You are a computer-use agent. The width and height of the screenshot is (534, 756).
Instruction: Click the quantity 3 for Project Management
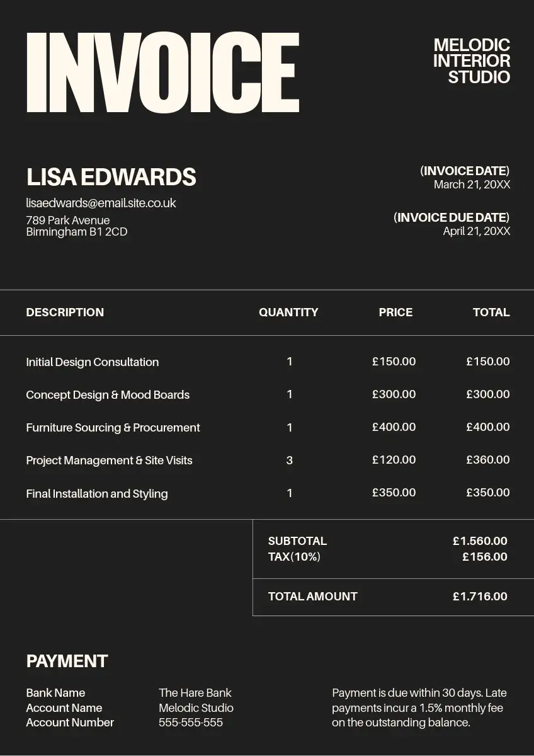(x=290, y=461)
